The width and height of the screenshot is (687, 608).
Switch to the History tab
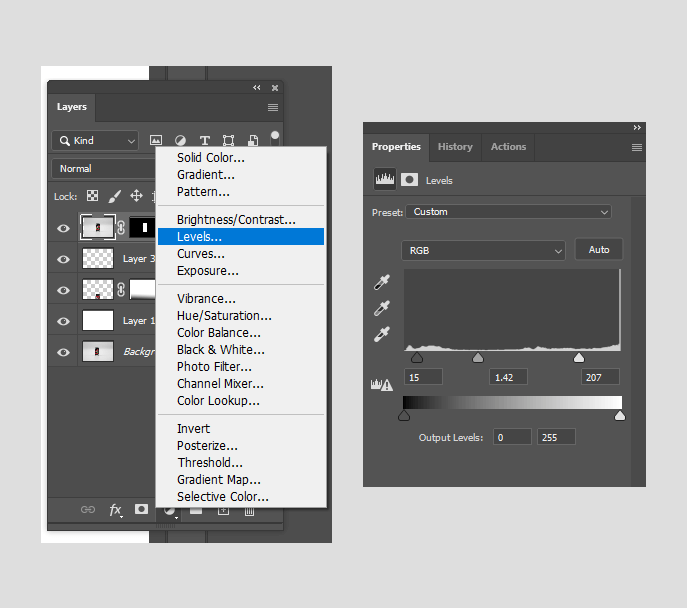tap(455, 147)
